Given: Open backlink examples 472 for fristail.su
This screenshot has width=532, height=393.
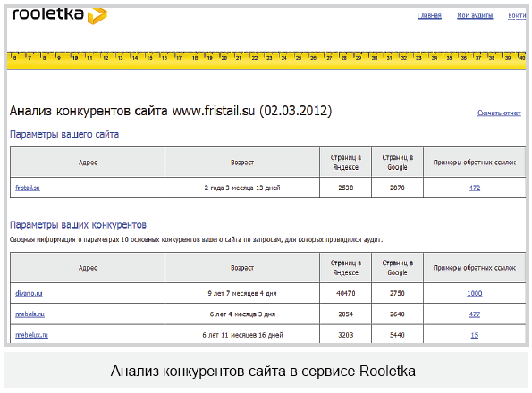Looking at the screenshot, I should click(x=474, y=188).
